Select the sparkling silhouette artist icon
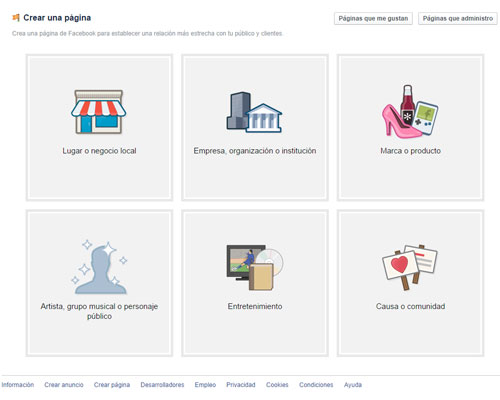The image size is (500, 400). (99, 267)
